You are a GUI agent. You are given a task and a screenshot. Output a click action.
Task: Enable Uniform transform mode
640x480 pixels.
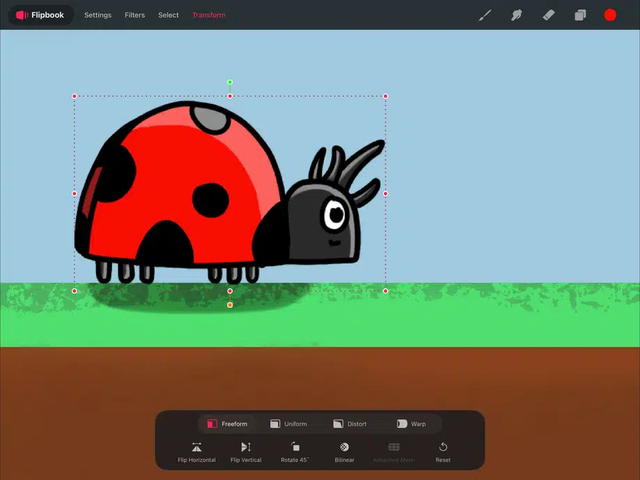click(289, 424)
